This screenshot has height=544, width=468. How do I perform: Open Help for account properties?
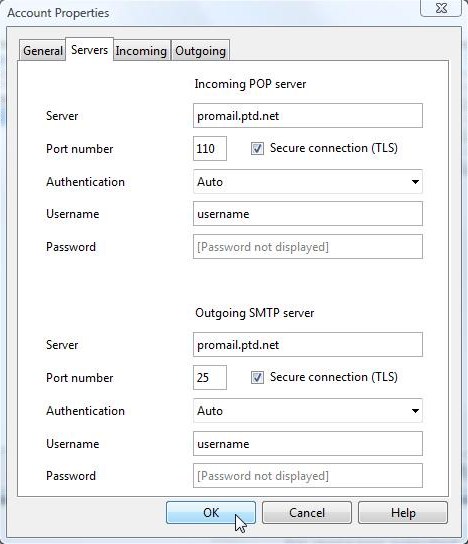point(403,512)
